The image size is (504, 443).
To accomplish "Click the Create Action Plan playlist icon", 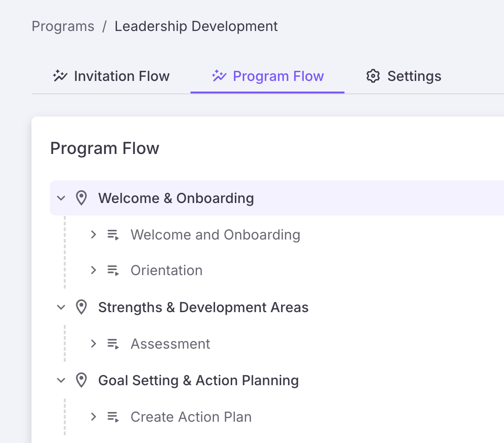I will click(x=113, y=417).
